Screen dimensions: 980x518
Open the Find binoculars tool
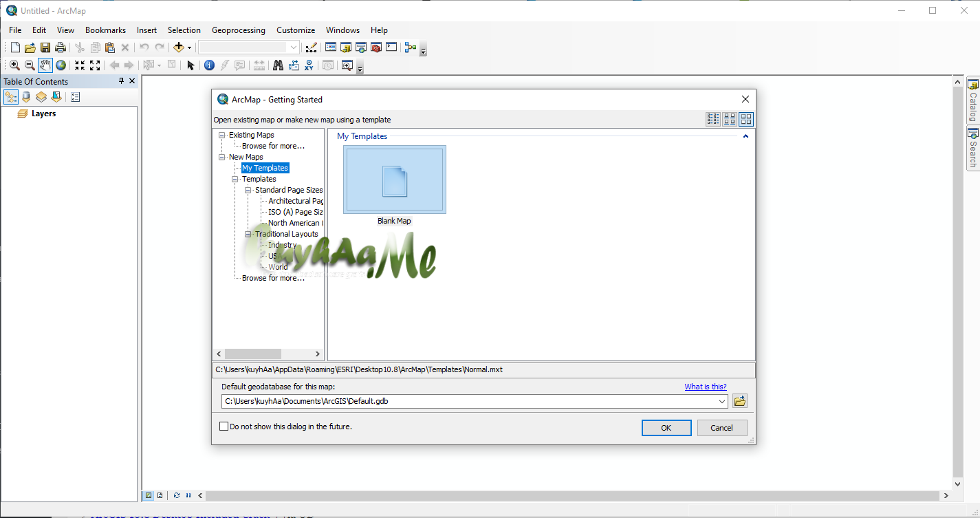coord(278,65)
